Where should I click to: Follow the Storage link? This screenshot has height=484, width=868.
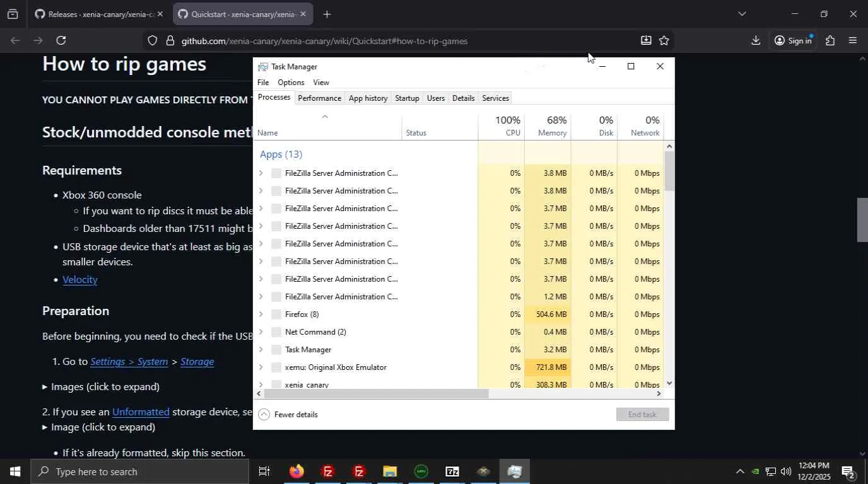click(x=197, y=362)
